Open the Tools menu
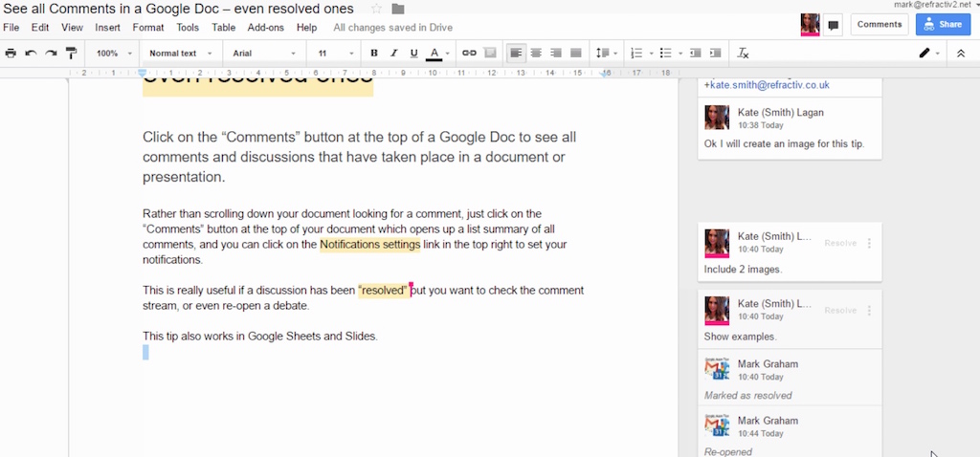 188,28
